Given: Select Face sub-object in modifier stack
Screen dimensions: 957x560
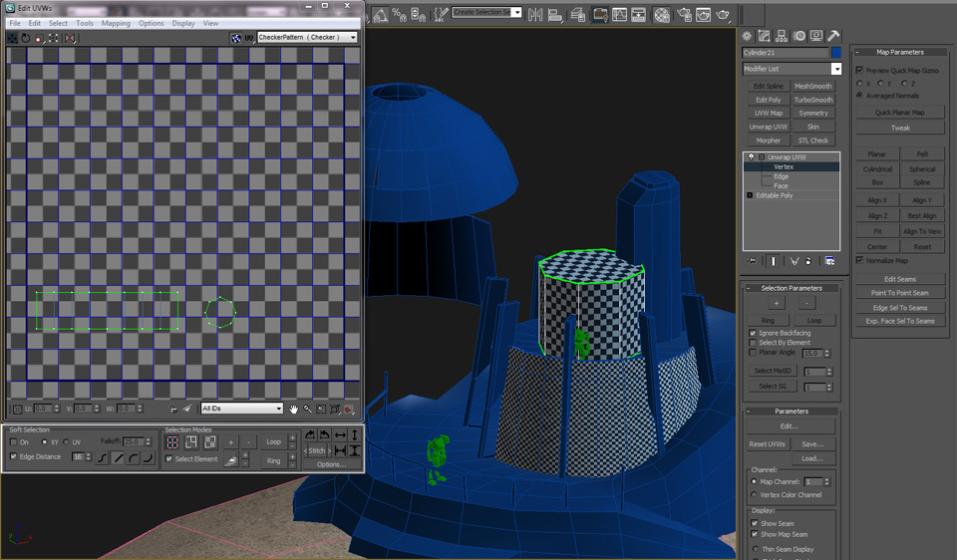Looking at the screenshot, I should tap(781, 185).
